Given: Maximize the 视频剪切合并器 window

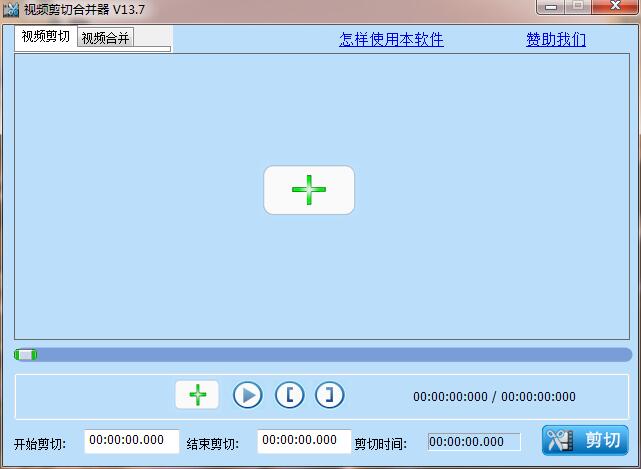Looking at the screenshot, I should pyautogui.click(x=578, y=7).
